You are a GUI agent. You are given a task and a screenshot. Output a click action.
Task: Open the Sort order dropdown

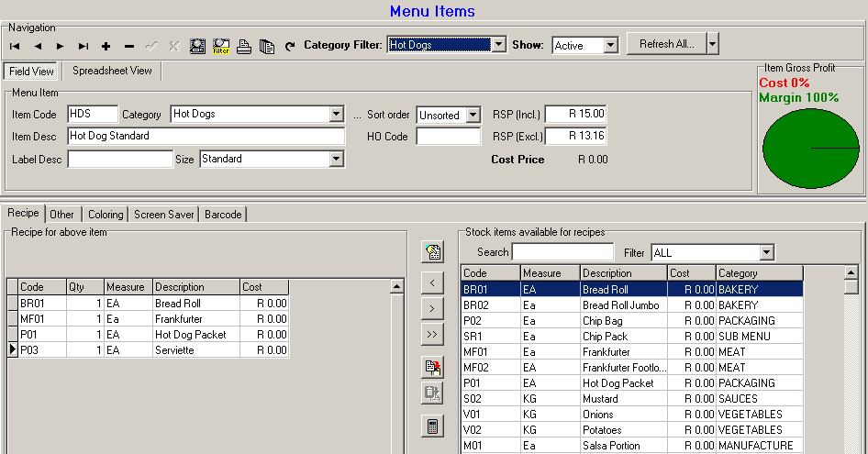click(473, 115)
